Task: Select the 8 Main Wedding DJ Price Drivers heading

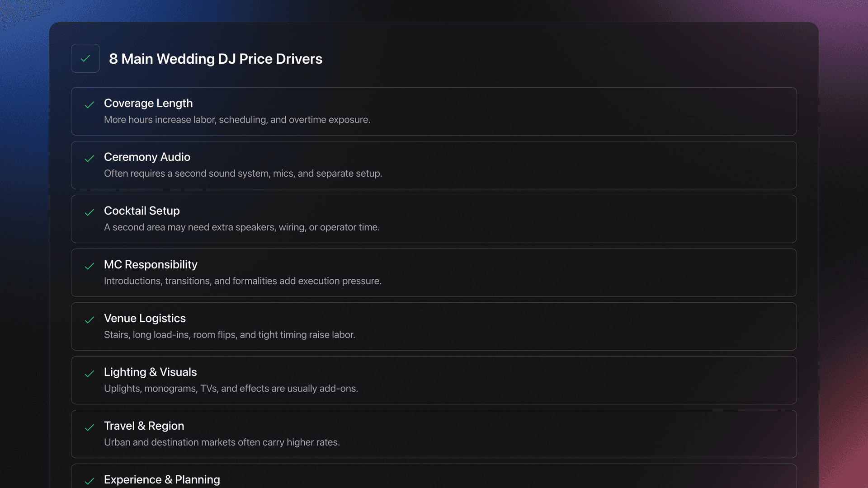Action: (x=216, y=59)
